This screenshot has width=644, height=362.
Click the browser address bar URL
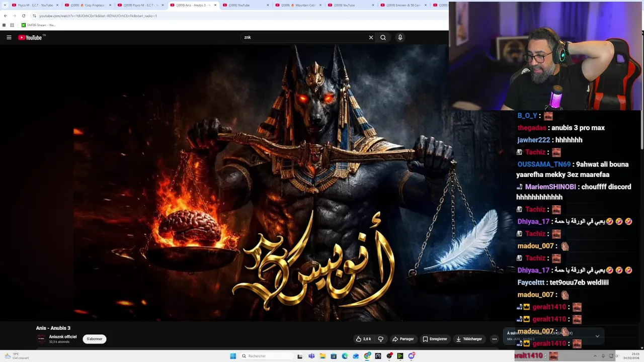coord(98,16)
